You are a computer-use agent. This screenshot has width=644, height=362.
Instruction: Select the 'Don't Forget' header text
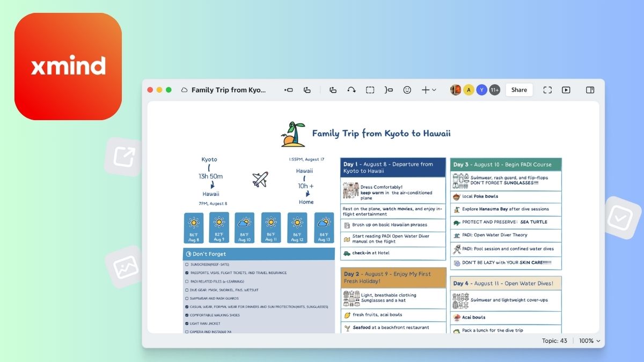click(x=209, y=254)
